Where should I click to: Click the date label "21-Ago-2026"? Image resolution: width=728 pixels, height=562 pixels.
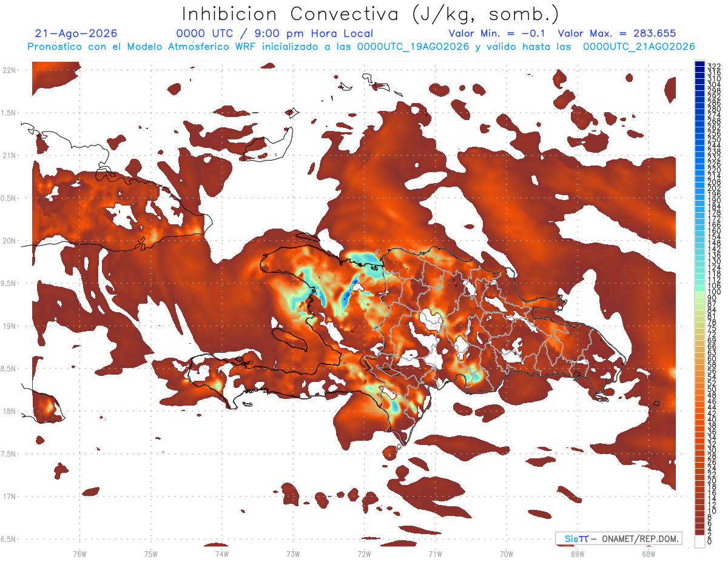(76, 33)
